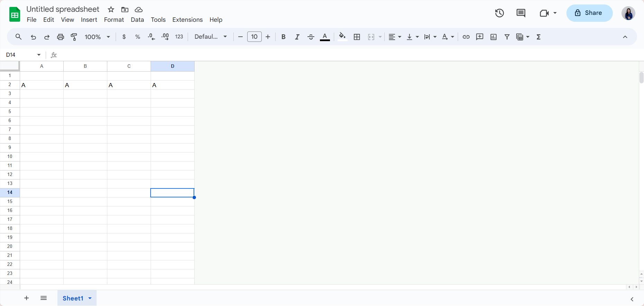Expand the Name box dropdown arrow
Viewport: 644px width, 306px height.
coord(39,55)
